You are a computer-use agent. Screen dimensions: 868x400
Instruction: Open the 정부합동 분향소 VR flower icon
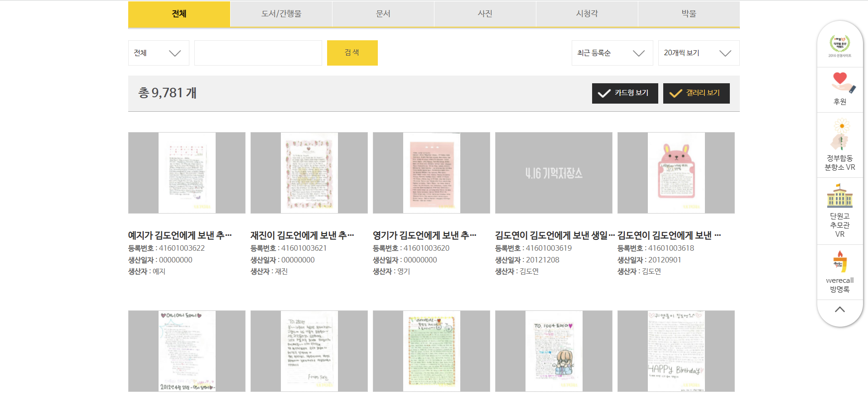pyautogui.click(x=840, y=134)
